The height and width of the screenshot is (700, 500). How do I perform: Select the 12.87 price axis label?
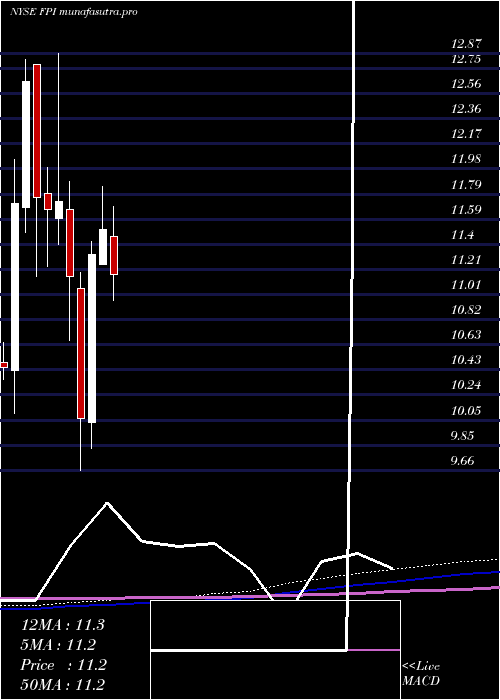pos(466,44)
